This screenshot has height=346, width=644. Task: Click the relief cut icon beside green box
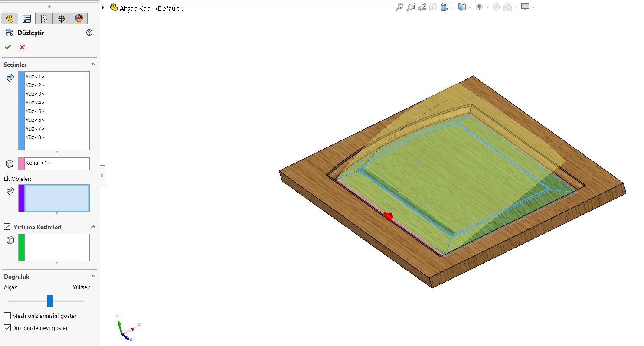[x=10, y=240]
